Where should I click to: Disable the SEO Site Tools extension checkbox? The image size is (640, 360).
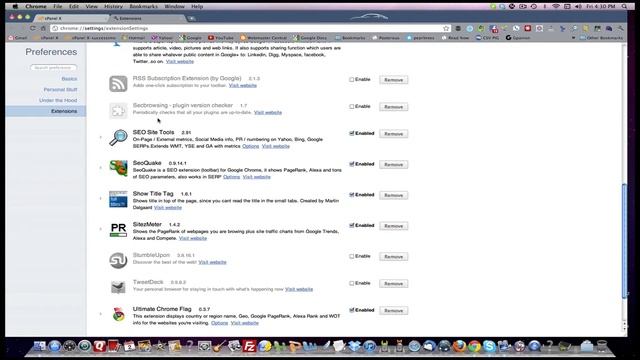351,133
